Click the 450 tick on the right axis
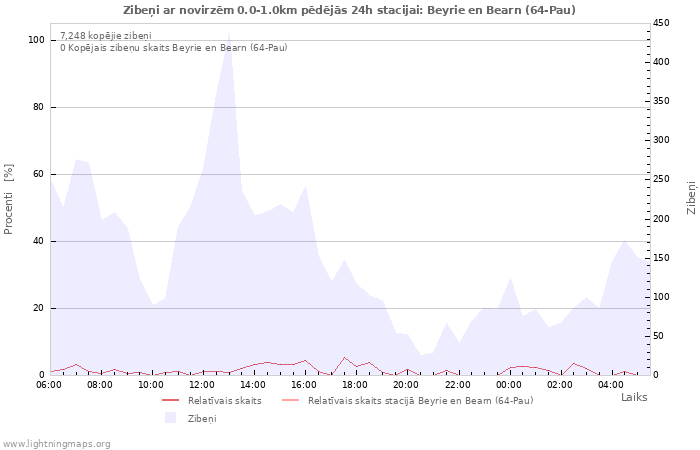Viewport: 700px width, 450px height. (661, 23)
